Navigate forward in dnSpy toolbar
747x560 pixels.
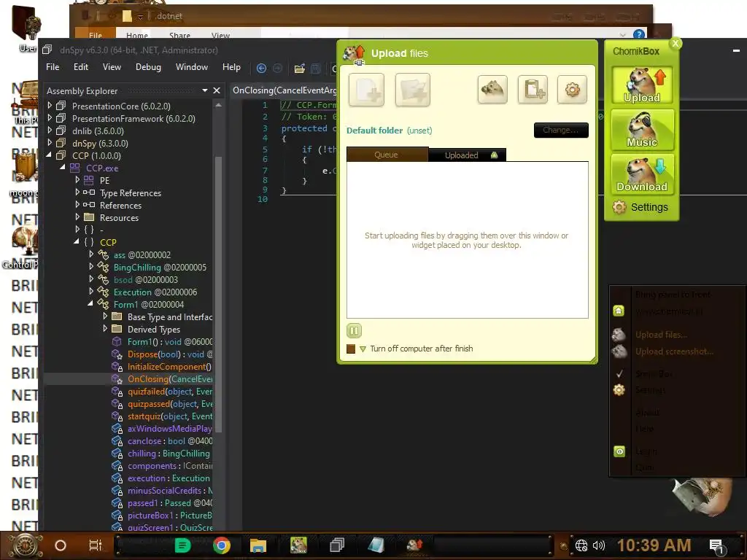coord(277,68)
